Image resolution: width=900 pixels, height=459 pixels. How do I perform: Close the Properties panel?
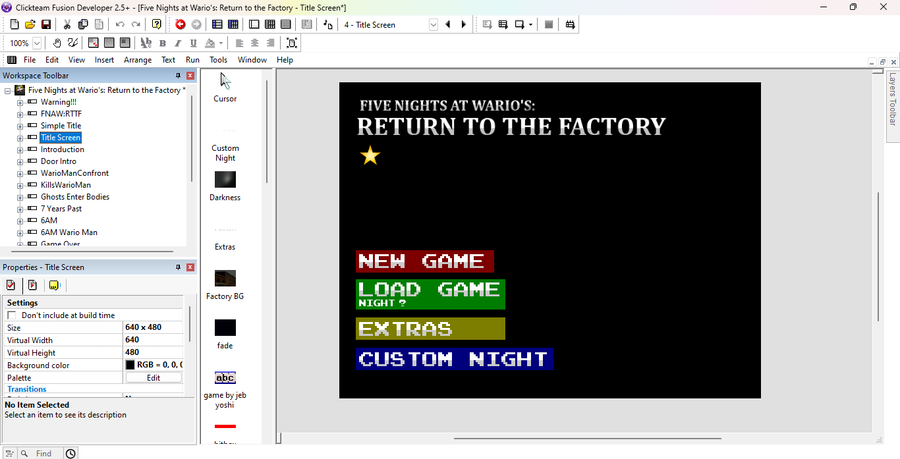coord(190,267)
